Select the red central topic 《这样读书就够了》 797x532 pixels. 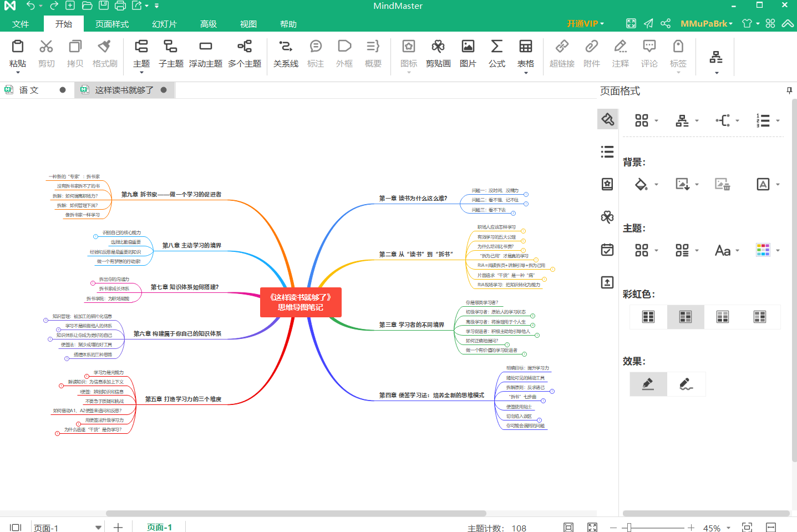point(301,302)
